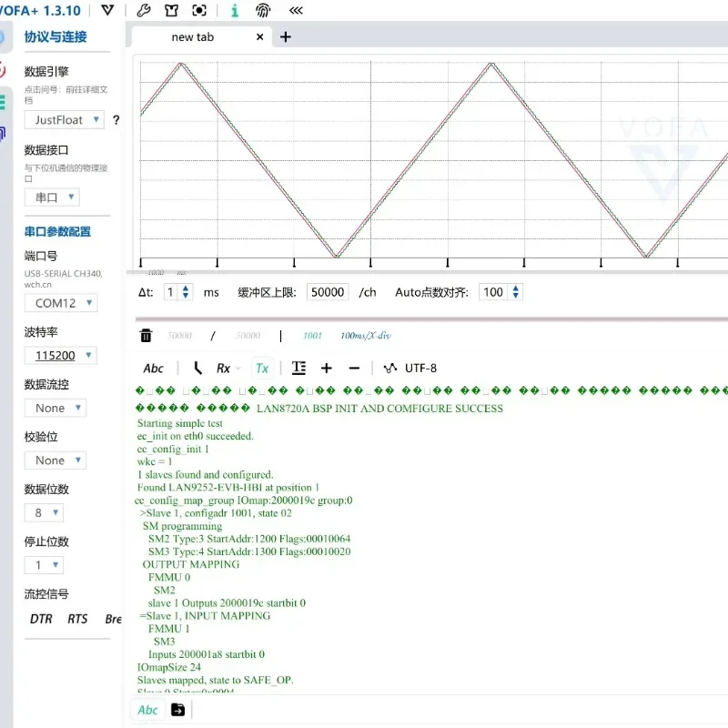Image resolution: width=728 pixels, height=728 pixels.
Task: Increase font size with plus icon
Action: (327, 369)
